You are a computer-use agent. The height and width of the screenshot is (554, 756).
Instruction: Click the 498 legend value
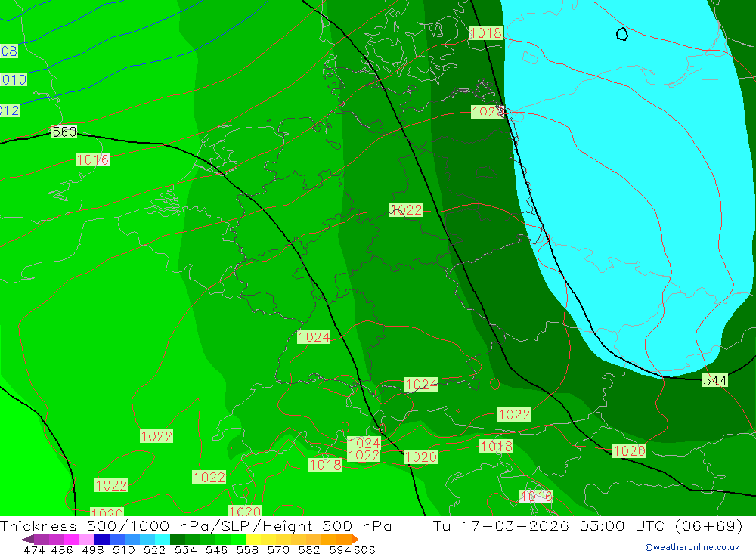(93, 549)
